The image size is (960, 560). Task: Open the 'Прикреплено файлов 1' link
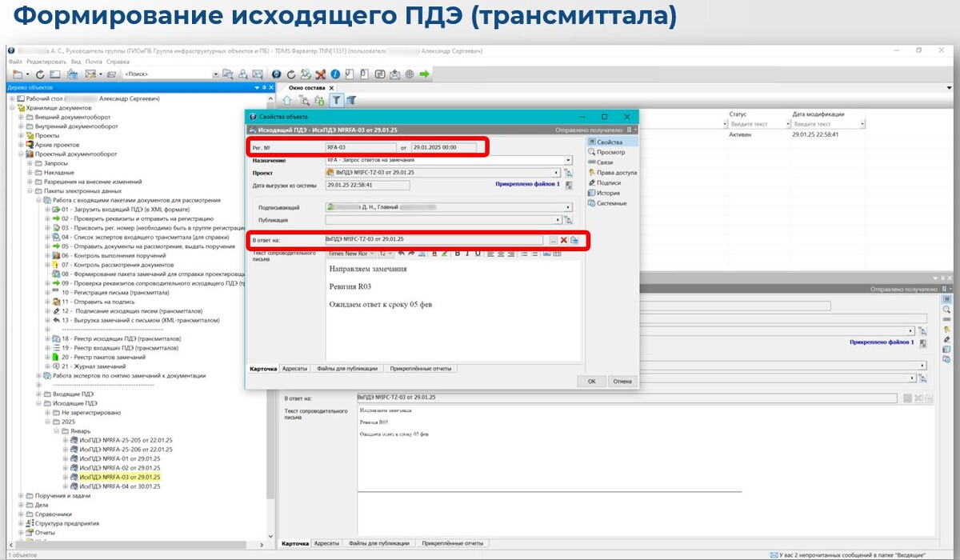point(528,184)
